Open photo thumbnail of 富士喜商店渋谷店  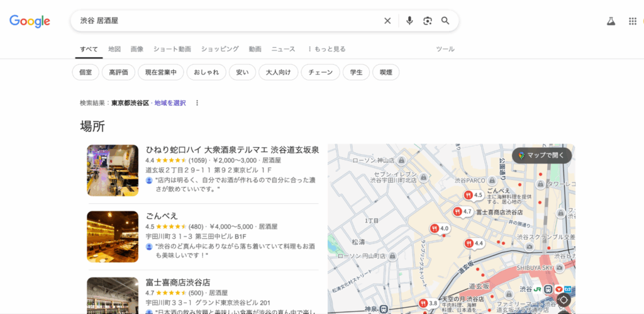coord(113,296)
